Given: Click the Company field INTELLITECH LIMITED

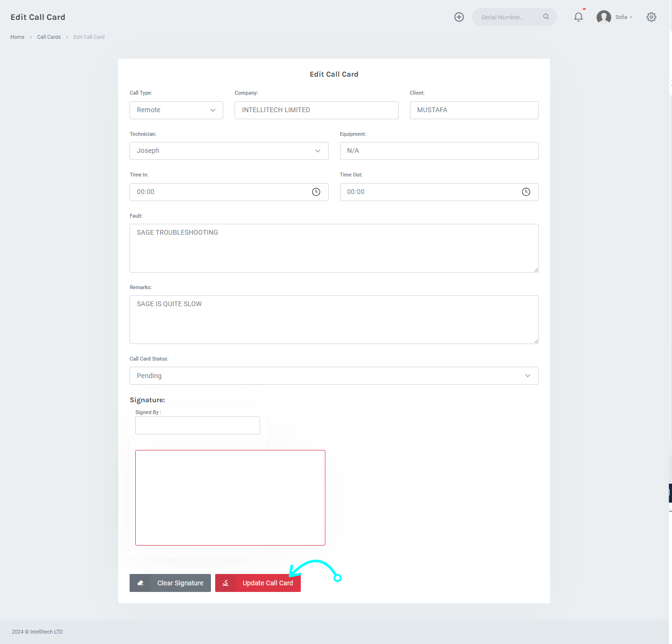Looking at the screenshot, I should pos(316,110).
